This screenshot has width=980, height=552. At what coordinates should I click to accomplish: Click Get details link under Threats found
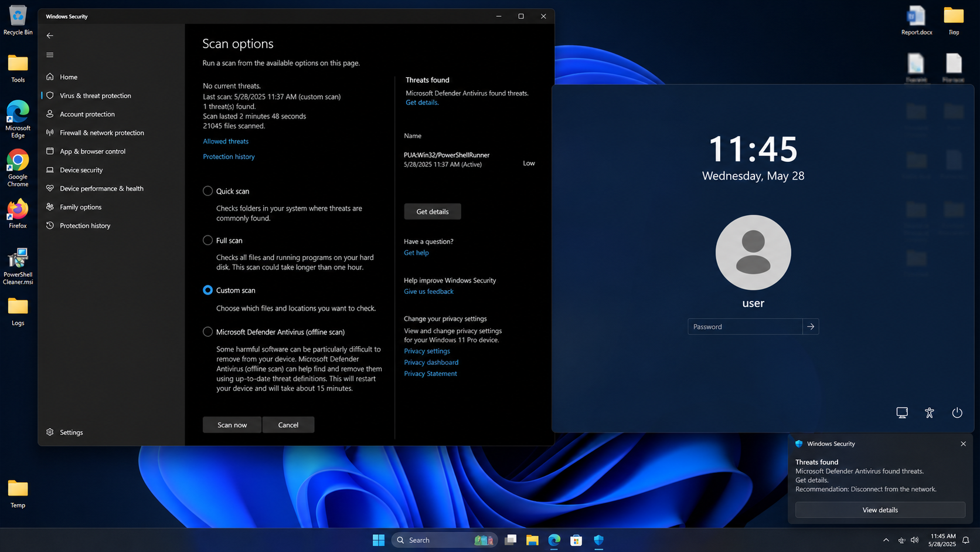click(x=422, y=103)
